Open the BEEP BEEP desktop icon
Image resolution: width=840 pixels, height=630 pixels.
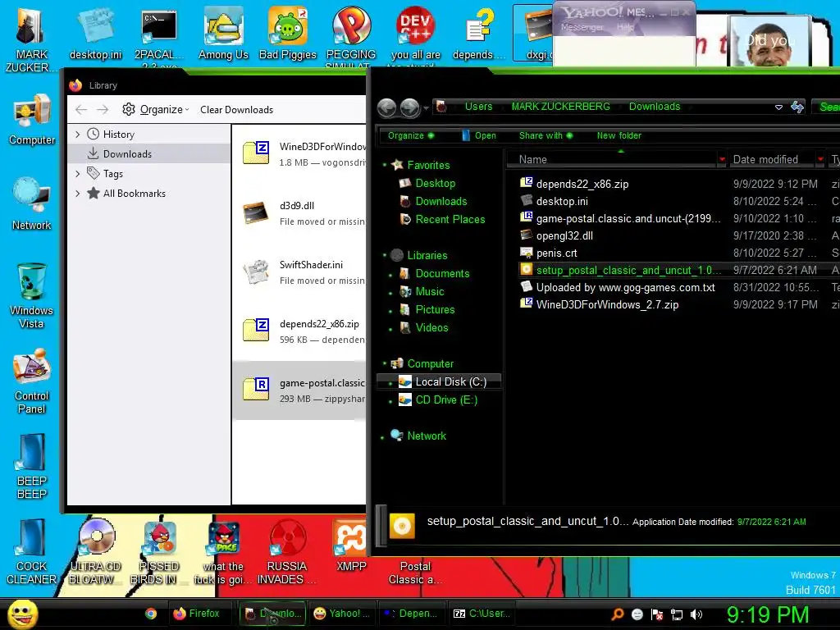pyautogui.click(x=32, y=466)
